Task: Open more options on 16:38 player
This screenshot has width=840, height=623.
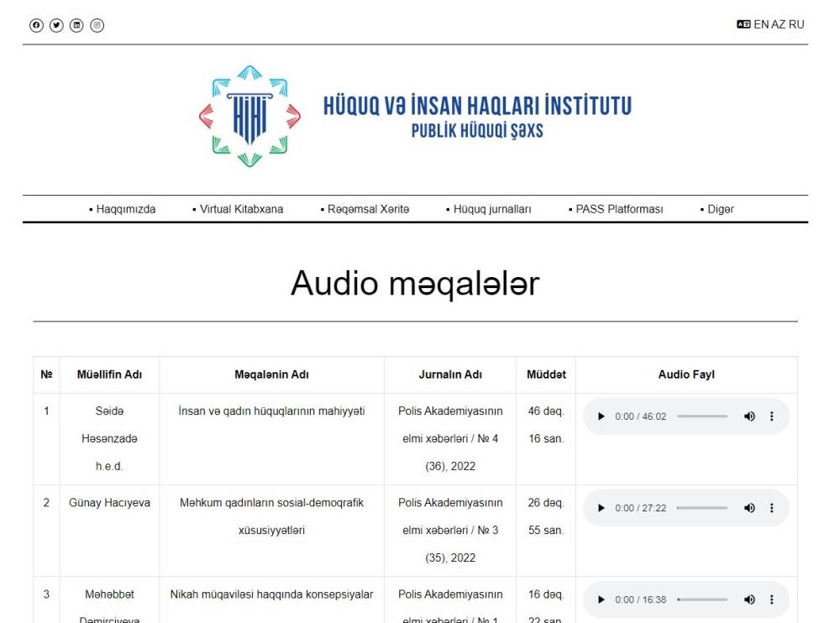Action: click(x=771, y=599)
